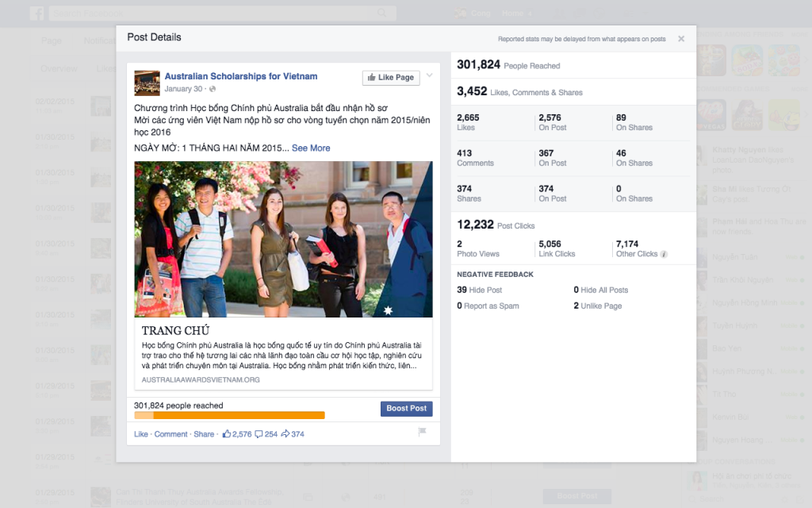Open the students group photo
Viewport: 812px width, 508px height.
pyautogui.click(x=283, y=239)
